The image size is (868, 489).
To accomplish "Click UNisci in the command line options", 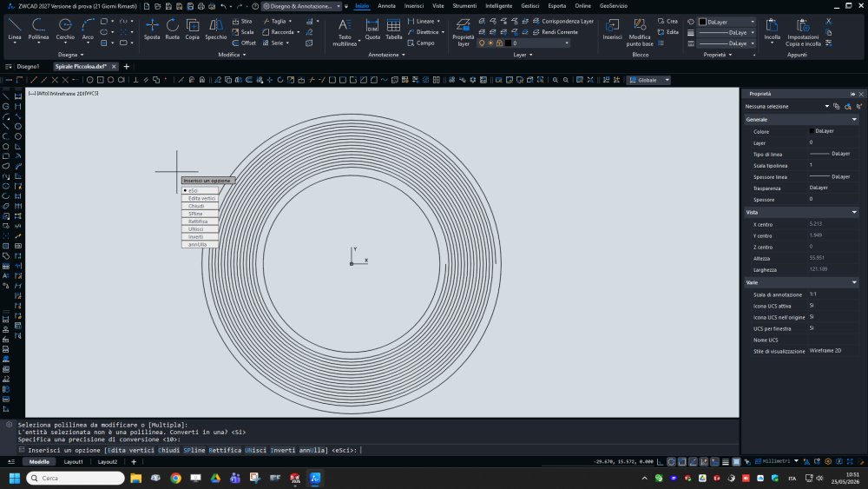I will click(x=255, y=450).
